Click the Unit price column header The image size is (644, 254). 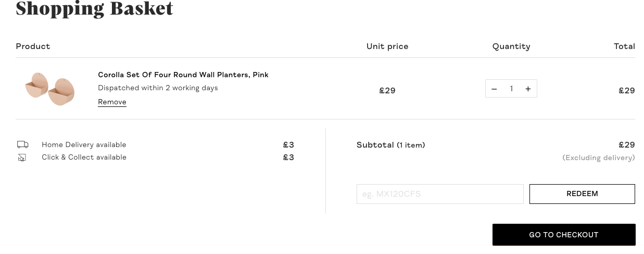tap(387, 46)
